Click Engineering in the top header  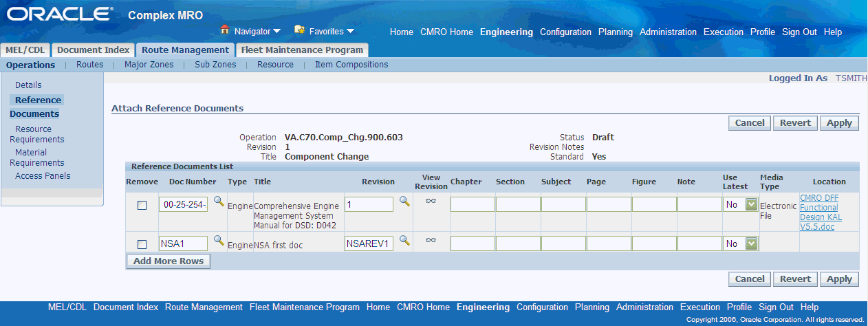tap(506, 32)
